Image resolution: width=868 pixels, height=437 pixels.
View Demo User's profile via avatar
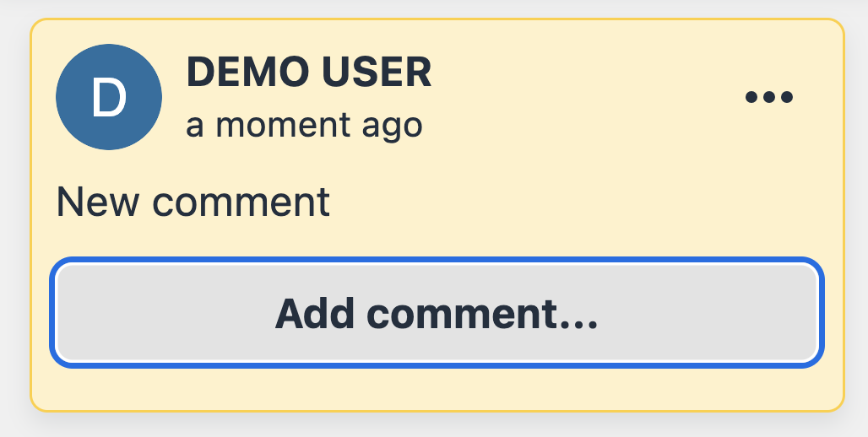(x=109, y=98)
